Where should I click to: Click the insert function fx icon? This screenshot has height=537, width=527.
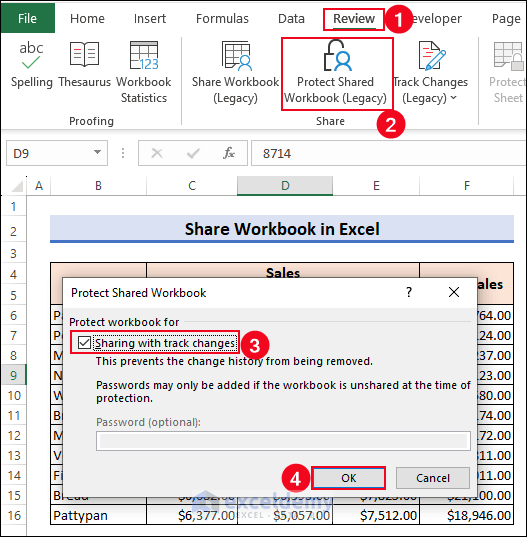pos(229,153)
